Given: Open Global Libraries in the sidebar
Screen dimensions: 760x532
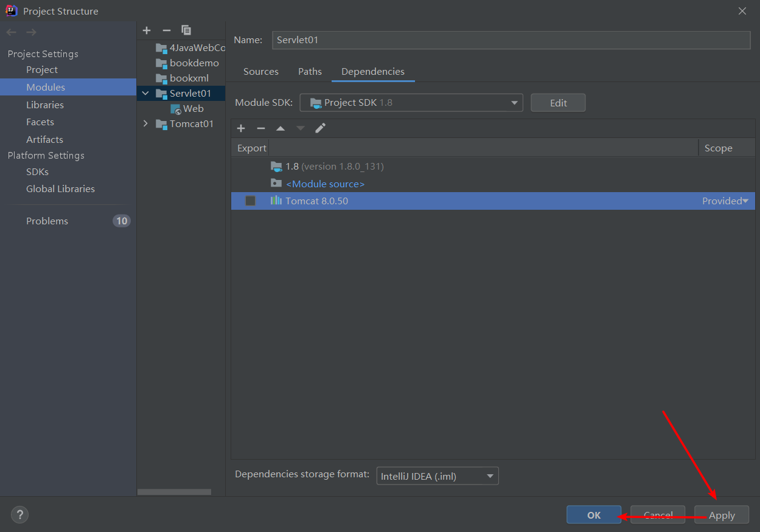Looking at the screenshot, I should coord(60,189).
